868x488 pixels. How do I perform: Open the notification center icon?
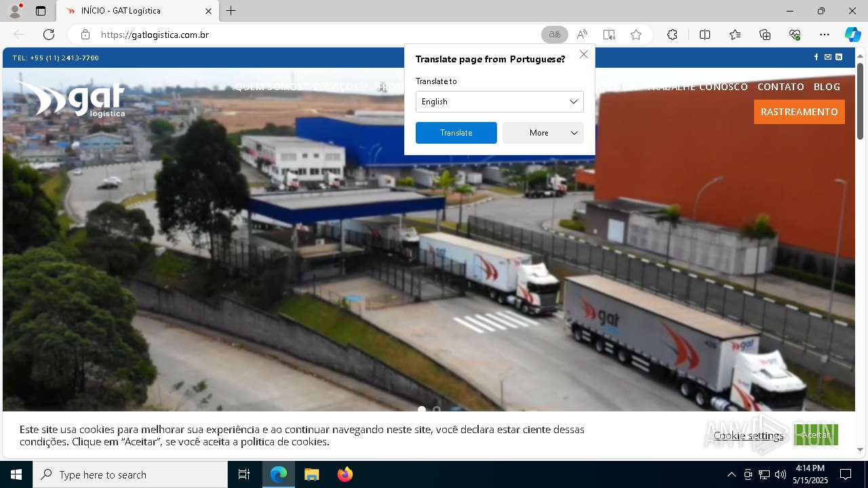click(846, 474)
